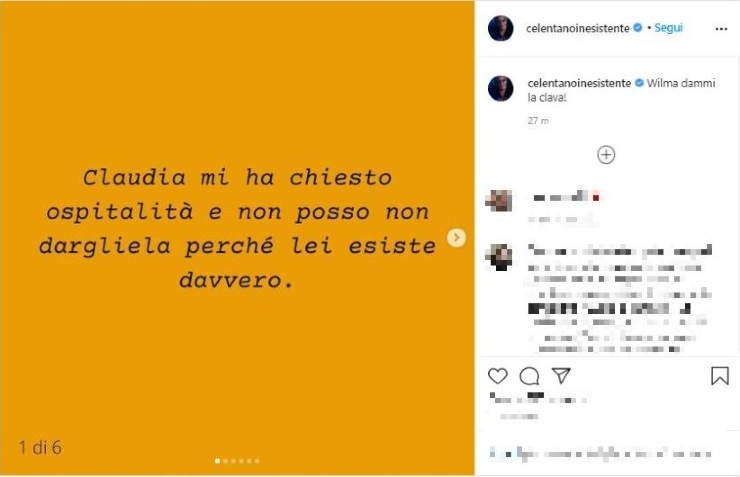Screen dimensions: 740x477
Task: Select the first carousel indicator dot
Action: [218, 460]
